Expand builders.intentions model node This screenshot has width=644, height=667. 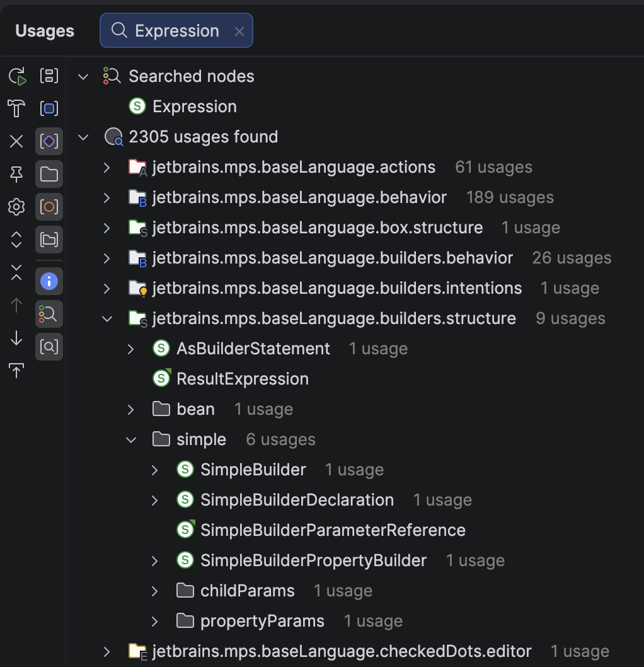pyautogui.click(x=107, y=288)
